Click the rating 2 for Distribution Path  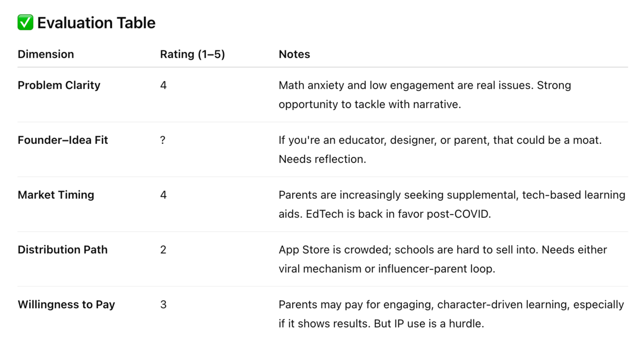[163, 249]
